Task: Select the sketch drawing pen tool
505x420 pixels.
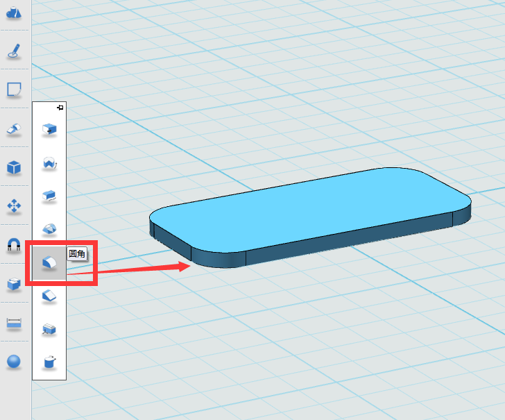Action: 14,51
